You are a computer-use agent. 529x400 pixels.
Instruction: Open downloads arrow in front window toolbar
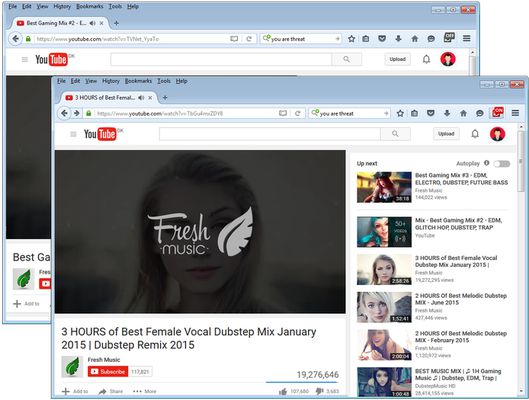pos(447,113)
